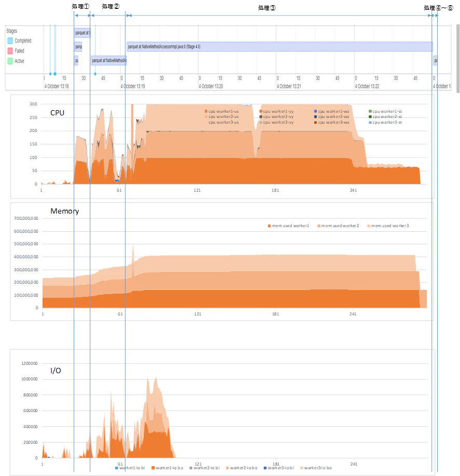Click the 'mem used worker3' legend label
Viewport: 460px width, 476px height.
390,226
